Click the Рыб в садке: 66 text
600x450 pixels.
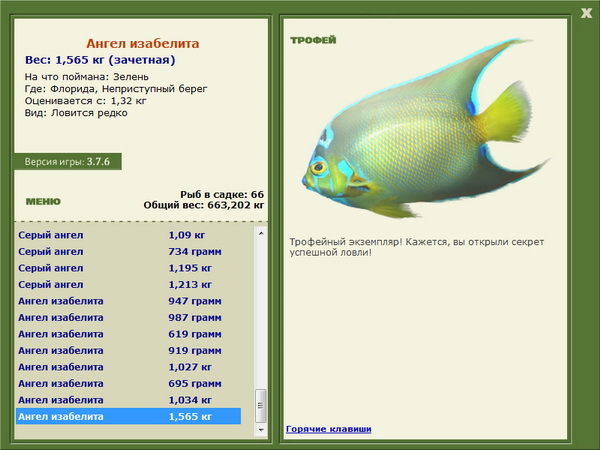tap(222, 194)
